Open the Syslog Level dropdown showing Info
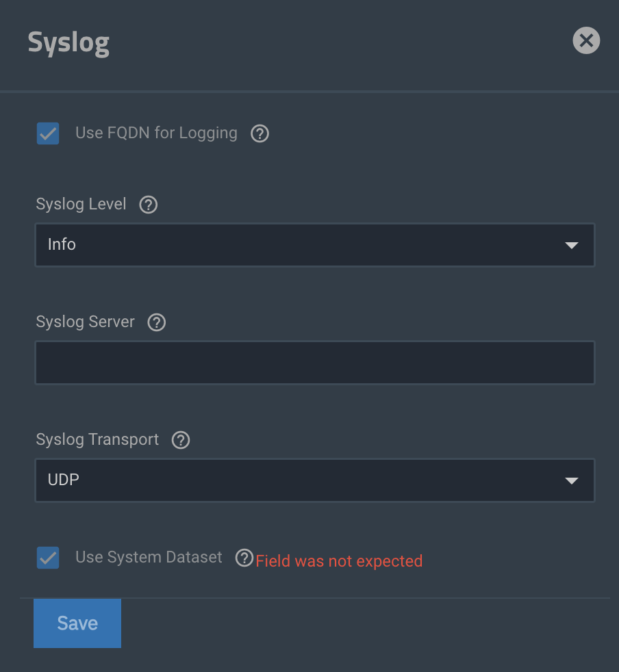Screen dimensions: 619x672 click(x=315, y=245)
